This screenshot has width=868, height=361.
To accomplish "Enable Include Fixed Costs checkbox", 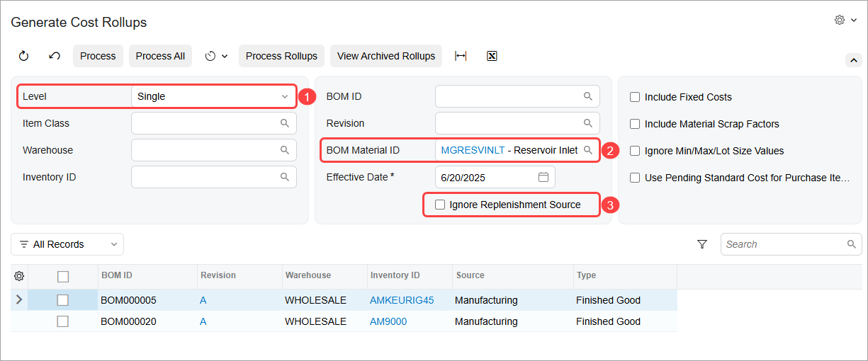I will [x=635, y=97].
